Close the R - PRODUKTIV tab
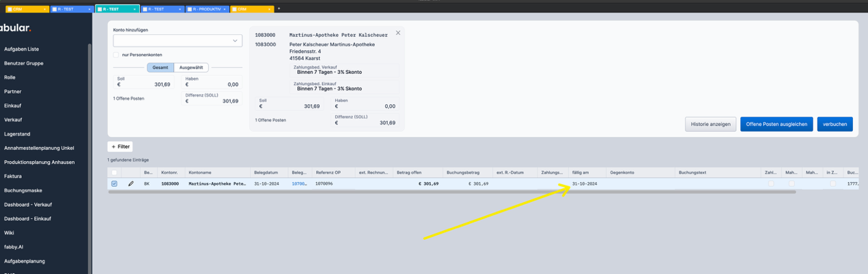 point(226,9)
